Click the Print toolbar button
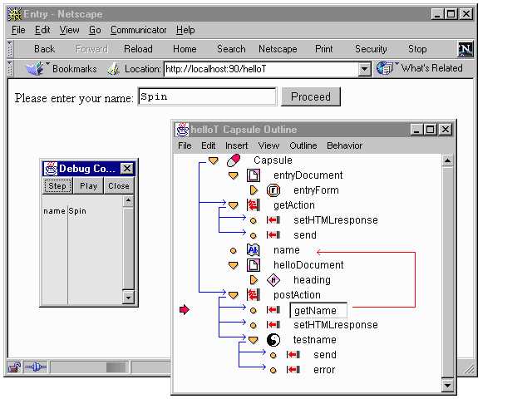 pyautogui.click(x=323, y=49)
